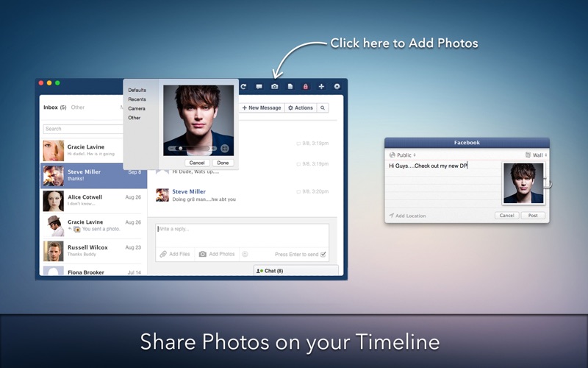The width and height of the screenshot is (588, 368).
Task: Open the settings gear in the toolbar
Action: 337,87
